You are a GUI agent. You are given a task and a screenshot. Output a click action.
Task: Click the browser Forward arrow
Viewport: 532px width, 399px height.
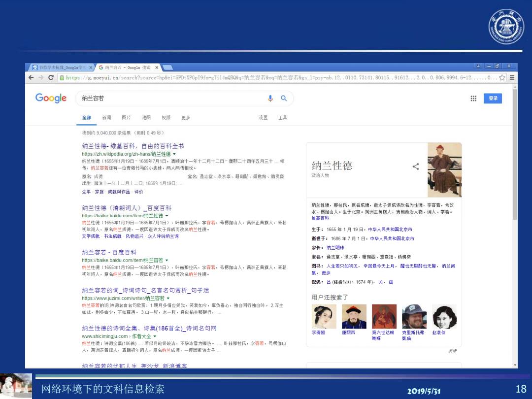pos(41,78)
